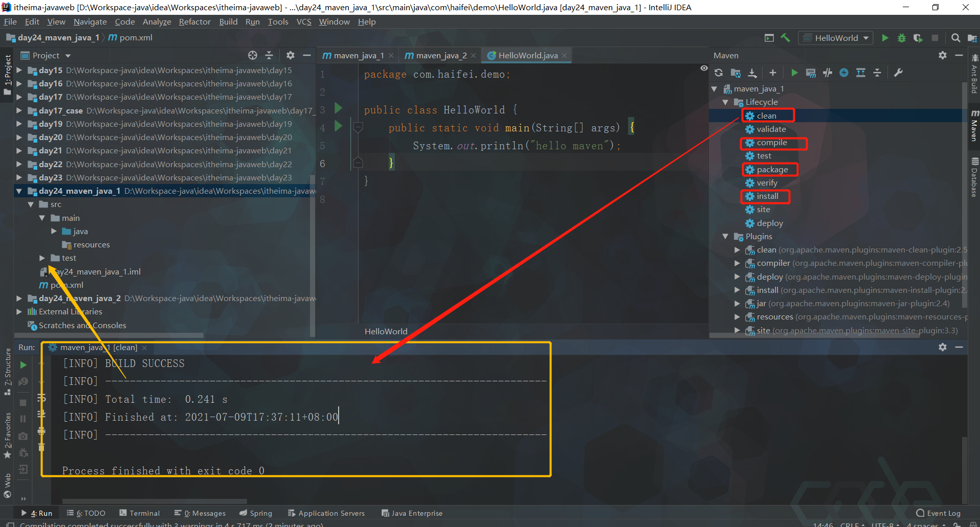980x527 pixels.
Task: Add a Maven project with plus icon
Action: tap(772, 73)
